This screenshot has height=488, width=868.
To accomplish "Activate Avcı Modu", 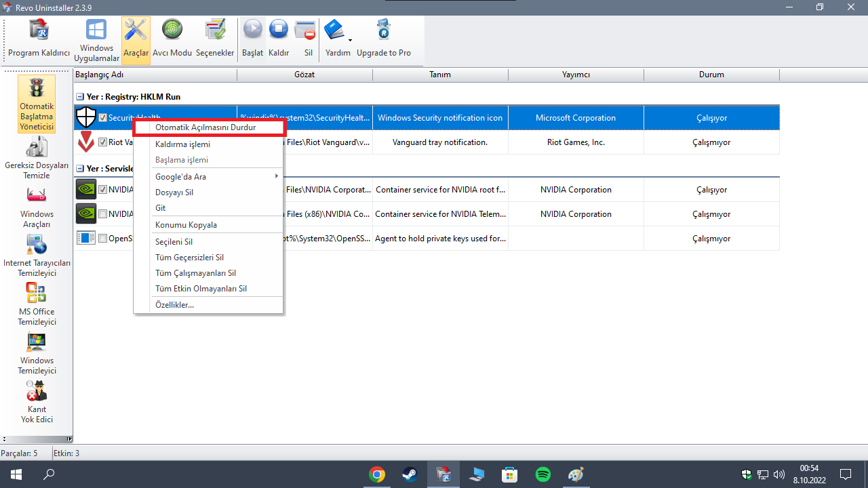I will [172, 40].
